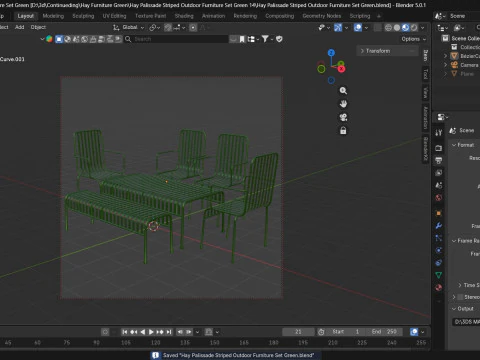
Task: Click the current frame field showing 21
Action: [298, 332]
